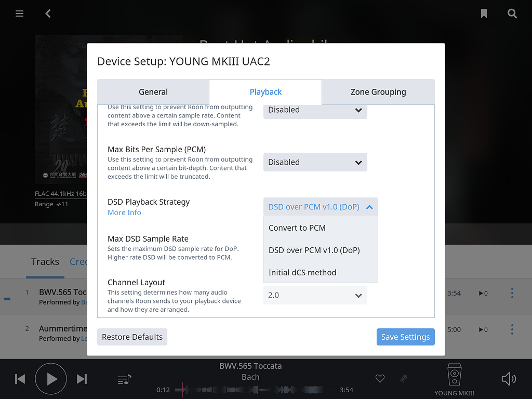Open the Max Bits Per Sample dropdown

(315, 162)
